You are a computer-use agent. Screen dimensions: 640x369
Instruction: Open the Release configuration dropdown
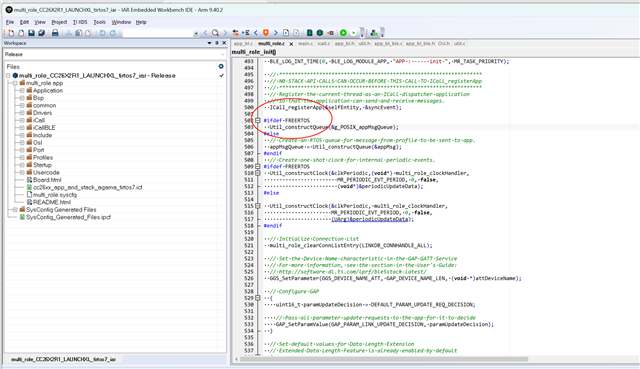(222, 54)
